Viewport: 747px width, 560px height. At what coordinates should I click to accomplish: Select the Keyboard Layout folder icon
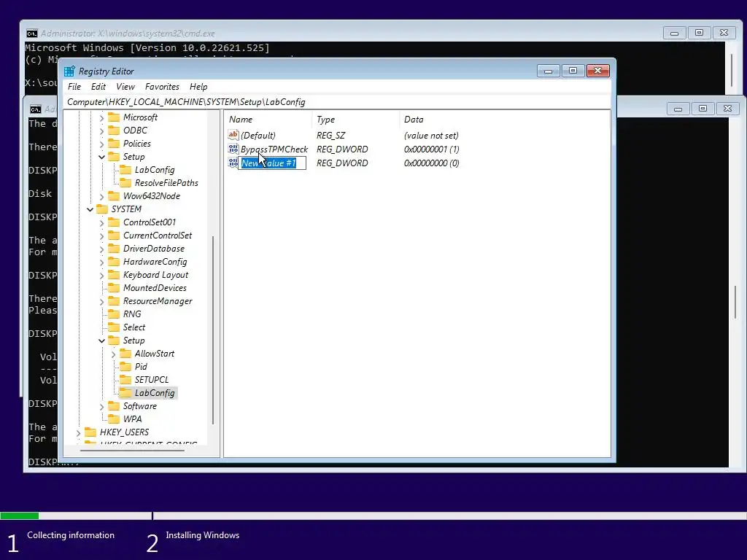[x=114, y=275]
